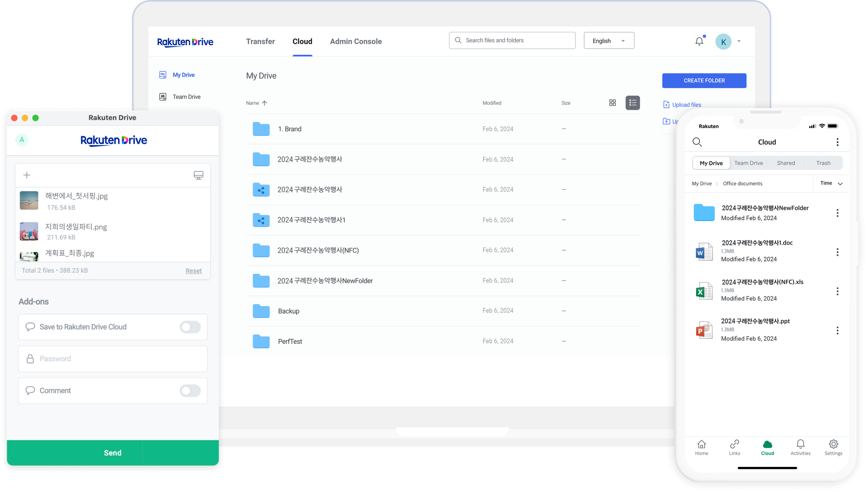
Task: Open the Time sort dropdown
Action: (x=831, y=183)
